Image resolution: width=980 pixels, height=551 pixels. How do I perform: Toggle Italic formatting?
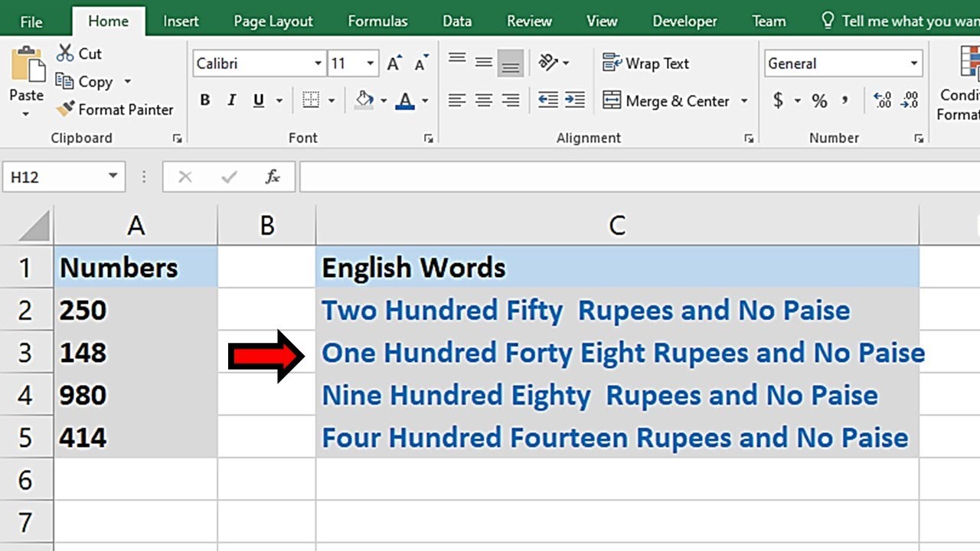pyautogui.click(x=231, y=100)
